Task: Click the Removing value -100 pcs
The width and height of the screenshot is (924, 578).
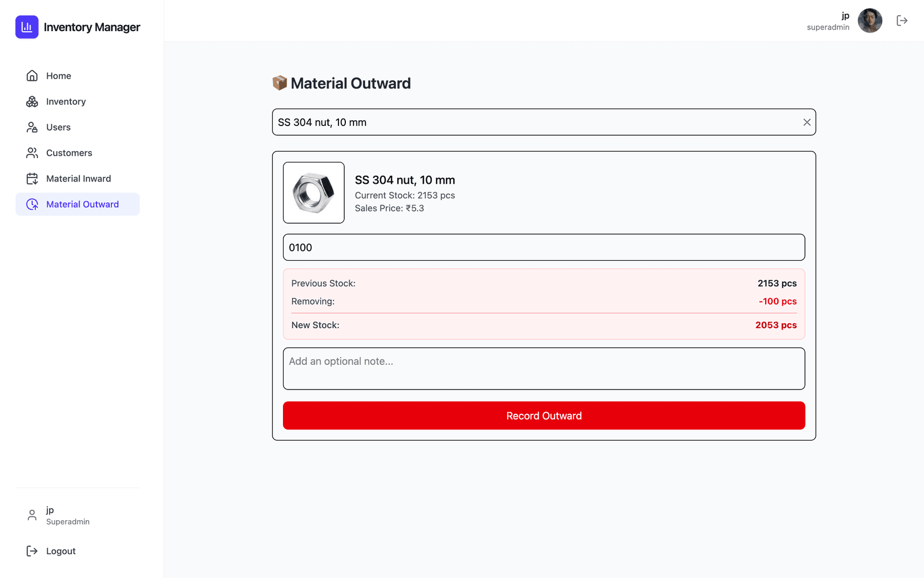Action: coord(777,301)
